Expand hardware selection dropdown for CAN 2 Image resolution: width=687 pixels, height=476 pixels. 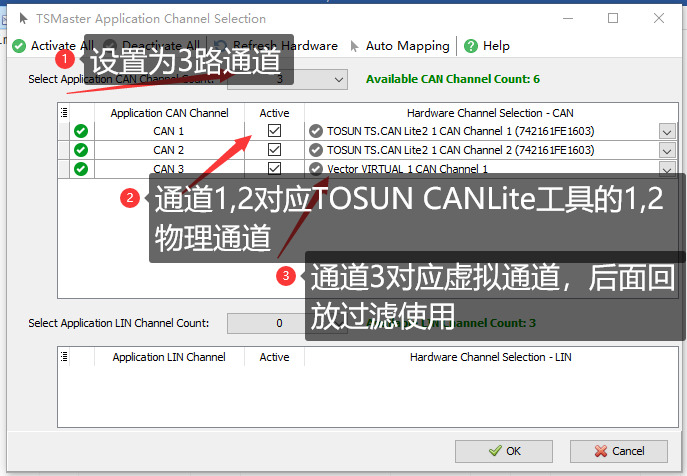point(667,150)
